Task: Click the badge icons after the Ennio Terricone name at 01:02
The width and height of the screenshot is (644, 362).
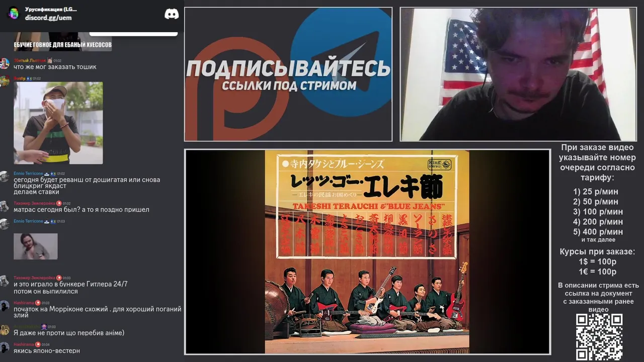Action: click(x=50, y=173)
